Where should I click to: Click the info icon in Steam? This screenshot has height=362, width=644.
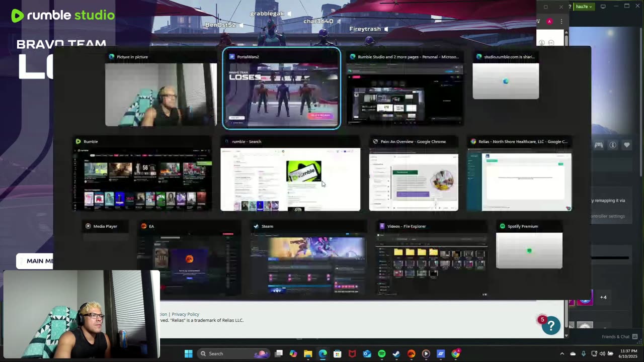coord(613,145)
